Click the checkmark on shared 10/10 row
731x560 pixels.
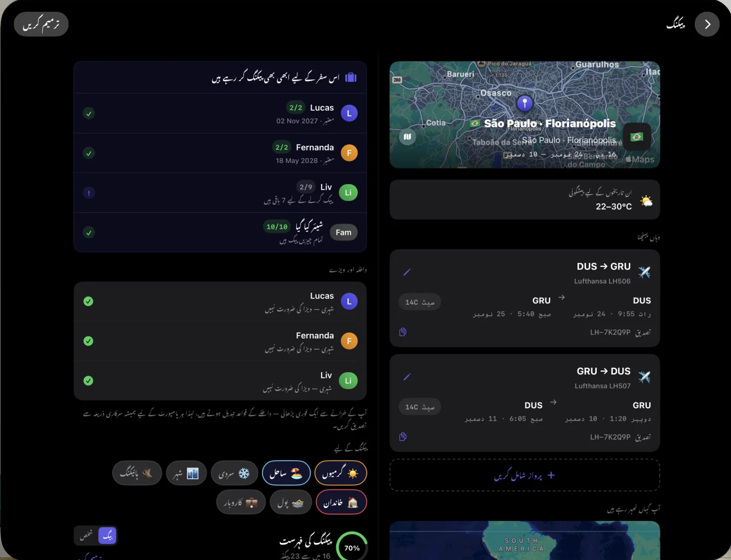[89, 232]
